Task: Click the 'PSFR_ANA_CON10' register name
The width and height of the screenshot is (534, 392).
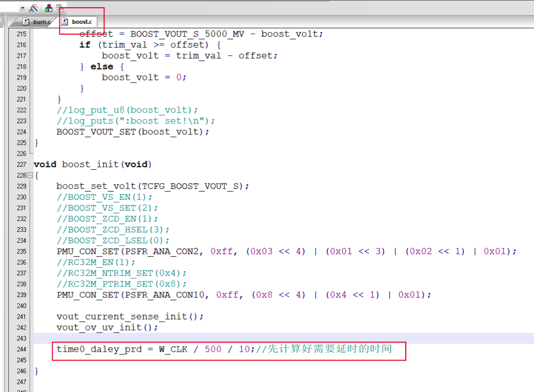Action: (165, 295)
